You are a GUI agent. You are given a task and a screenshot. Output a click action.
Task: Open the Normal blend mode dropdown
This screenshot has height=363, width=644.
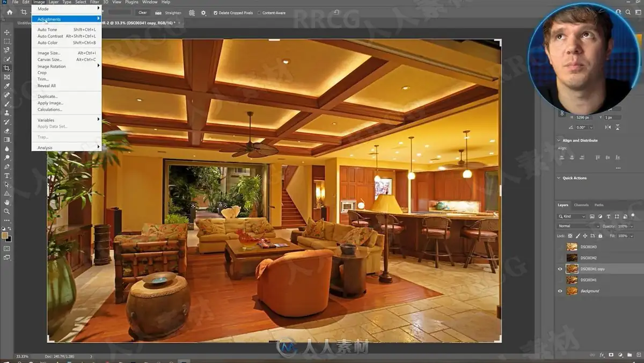coord(578,226)
